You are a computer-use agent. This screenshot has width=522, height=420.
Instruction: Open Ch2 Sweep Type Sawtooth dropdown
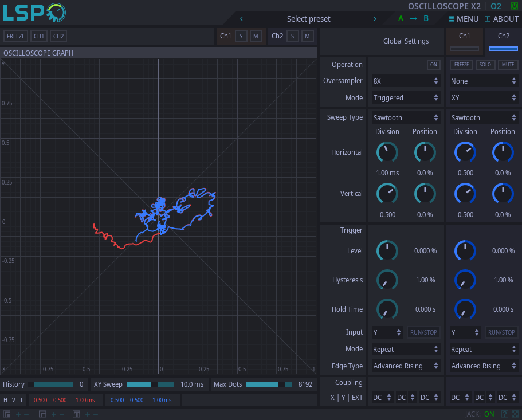[484, 117]
